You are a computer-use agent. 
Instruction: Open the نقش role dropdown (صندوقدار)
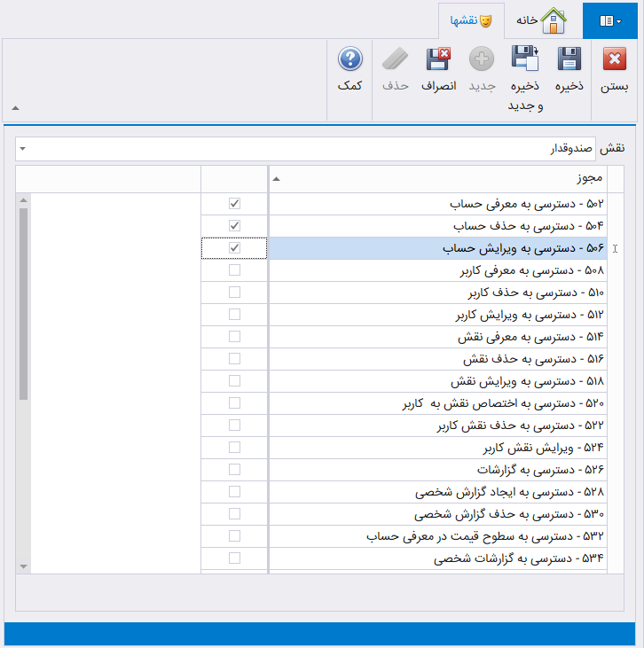point(22,149)
